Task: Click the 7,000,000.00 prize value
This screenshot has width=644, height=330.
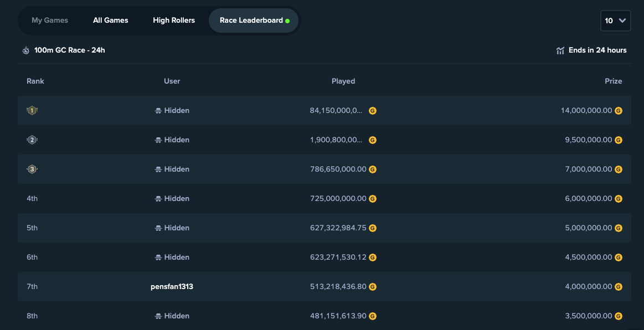Action: coord(589,169)
